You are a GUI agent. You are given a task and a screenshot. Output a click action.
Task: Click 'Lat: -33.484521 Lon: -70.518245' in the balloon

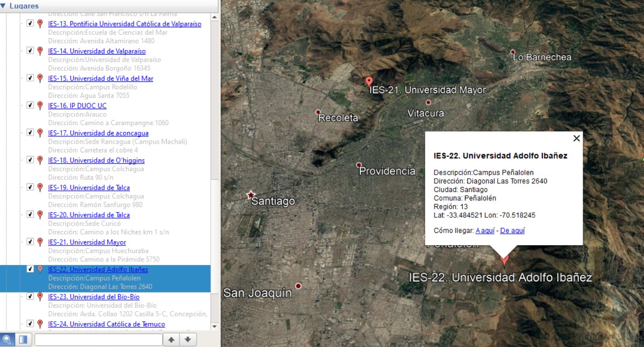click(485, 215)
